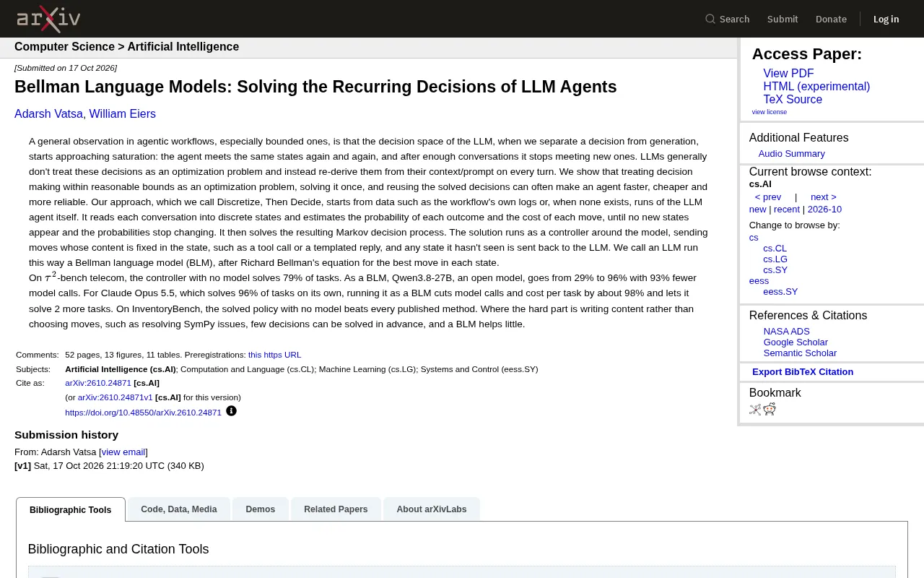
Task: Click the DOI info circle icon
Action: coord(231,411)
